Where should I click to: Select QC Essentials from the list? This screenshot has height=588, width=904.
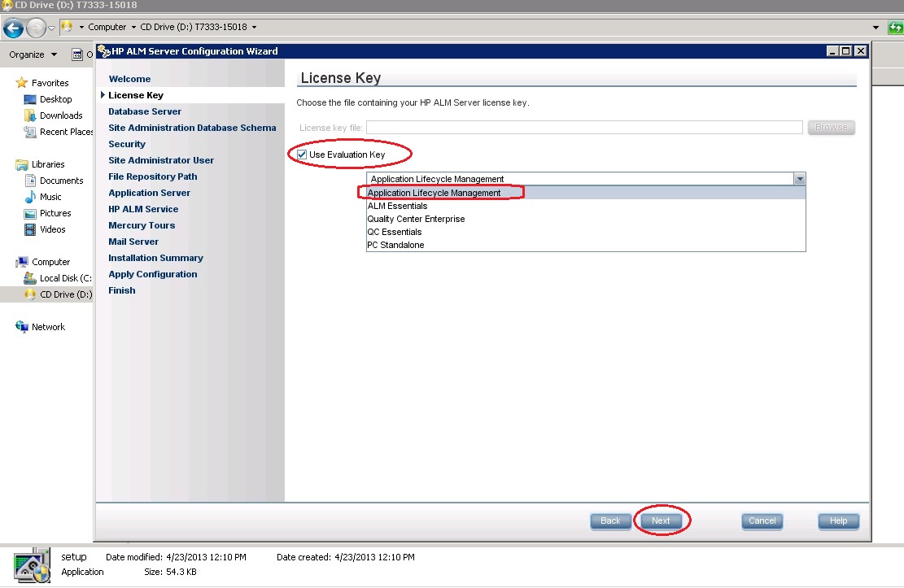pyautogui.click(x=586, y=232)
